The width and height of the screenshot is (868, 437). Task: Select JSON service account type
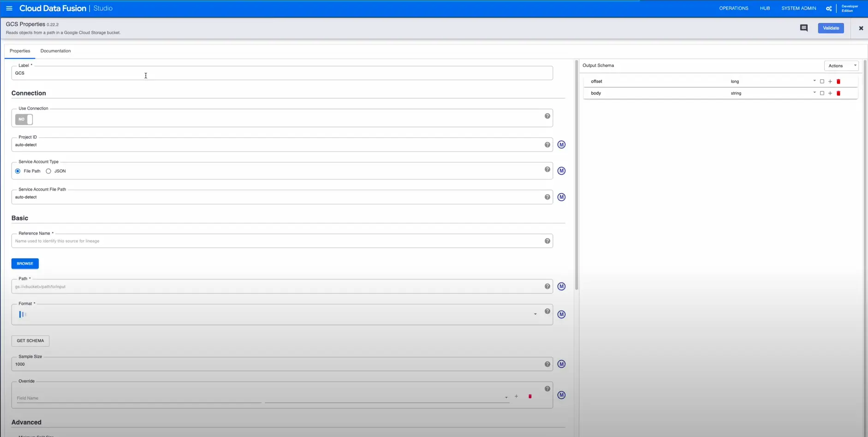(48, 171)
